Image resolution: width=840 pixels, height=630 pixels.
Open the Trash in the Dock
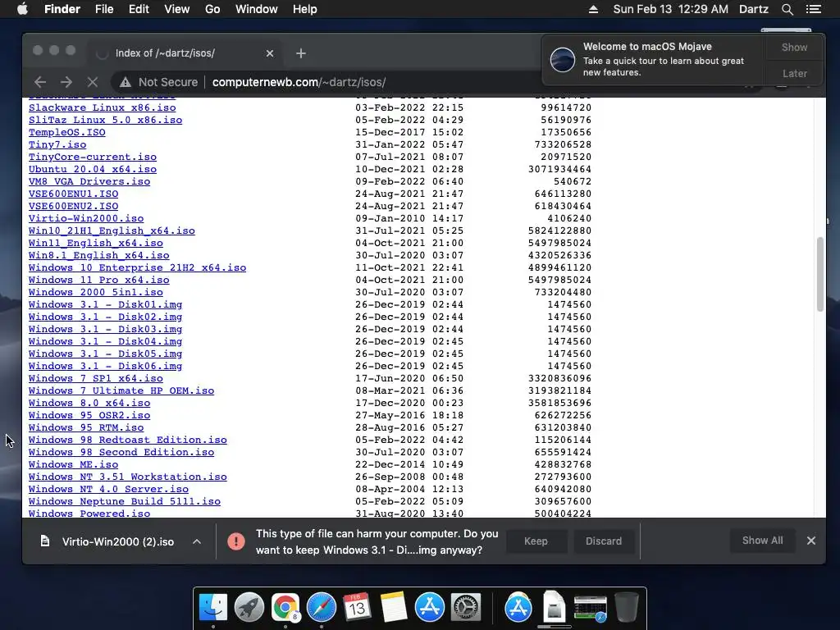[x=626, y=608]
